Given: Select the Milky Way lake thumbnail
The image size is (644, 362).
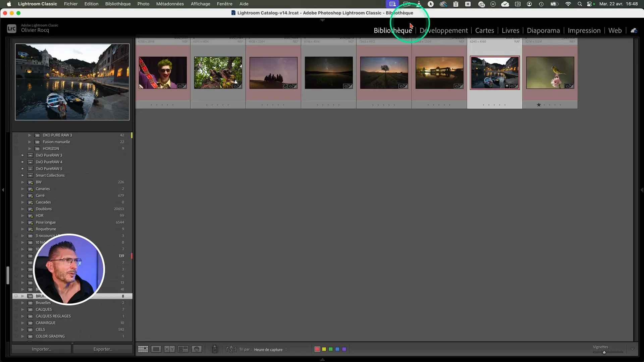Looking at the screenshot, I should tap(329, 73).
